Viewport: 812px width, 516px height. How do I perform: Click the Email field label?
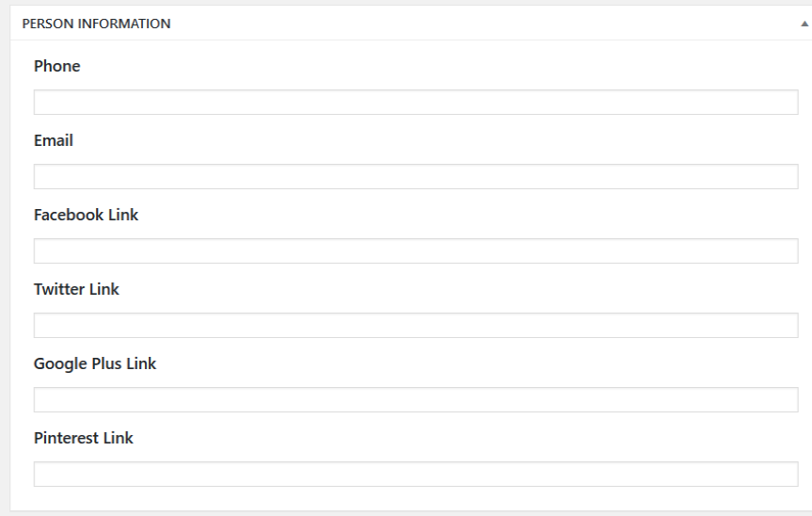point(54,140)
